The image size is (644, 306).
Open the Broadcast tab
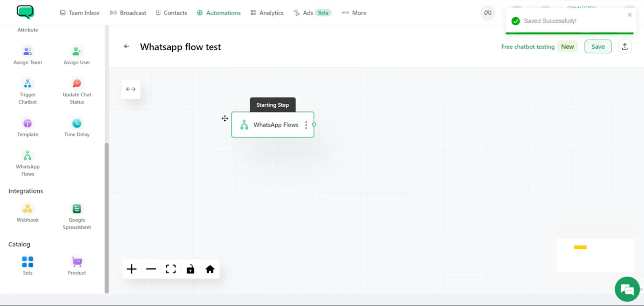pos(128,13)
